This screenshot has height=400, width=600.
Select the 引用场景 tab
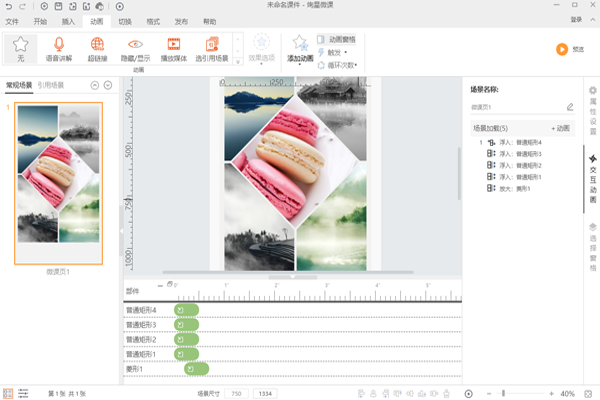coord(51,85)
